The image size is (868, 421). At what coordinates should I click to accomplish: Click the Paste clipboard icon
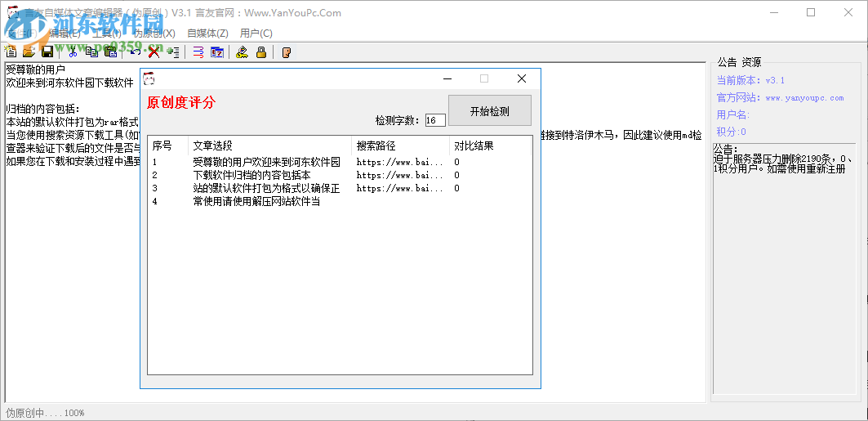[x=110, y=52]
